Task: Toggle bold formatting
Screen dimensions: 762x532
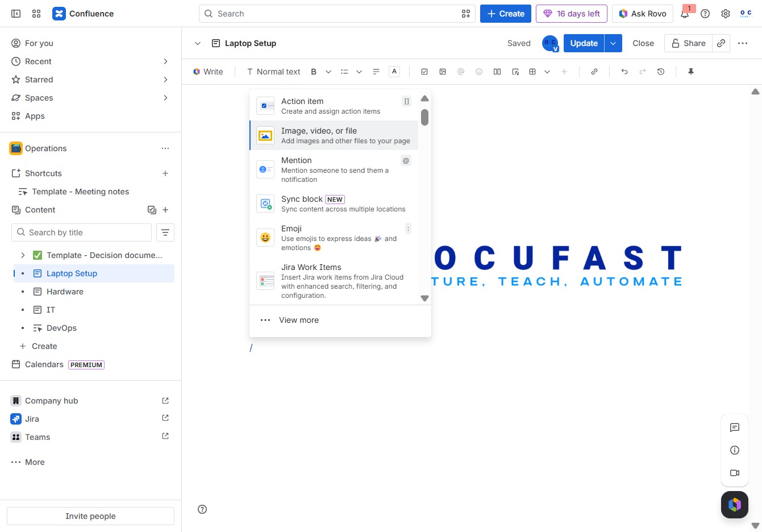Action: click(x=314, y=72)
